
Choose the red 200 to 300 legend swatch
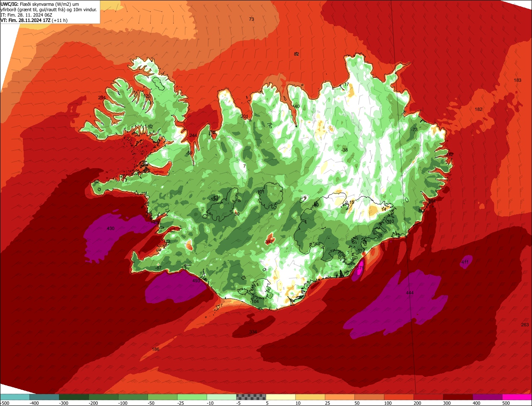point(428,397)
